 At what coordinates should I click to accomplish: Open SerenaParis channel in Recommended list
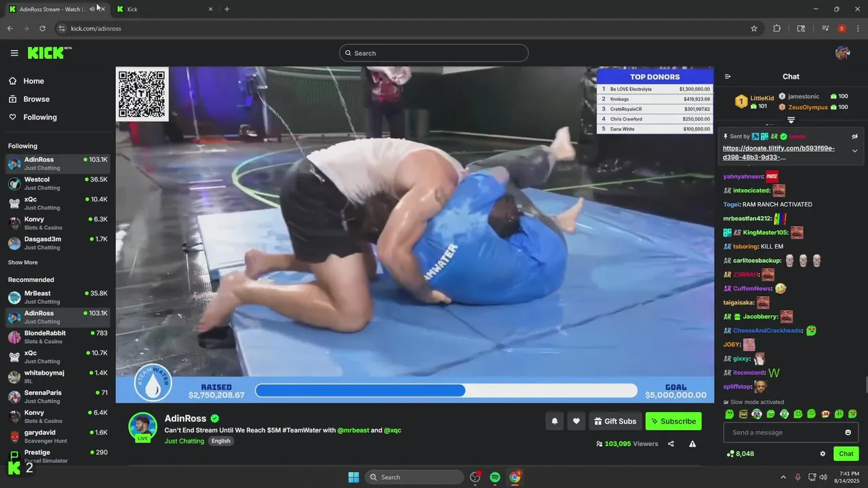pos(58,396)
